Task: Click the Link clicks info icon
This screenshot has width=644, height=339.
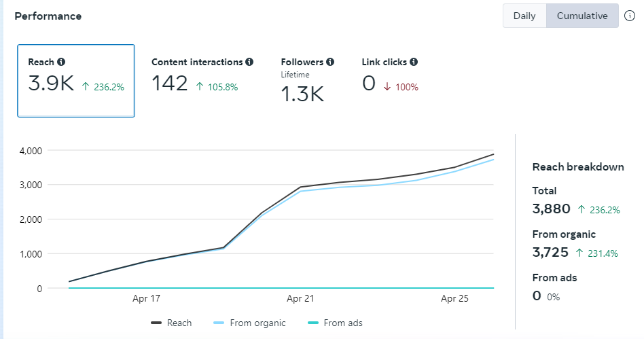Action: point(414,62)
